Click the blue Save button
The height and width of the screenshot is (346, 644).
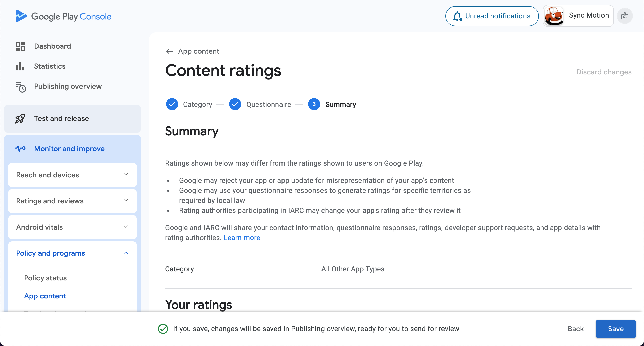pos(616,329)
